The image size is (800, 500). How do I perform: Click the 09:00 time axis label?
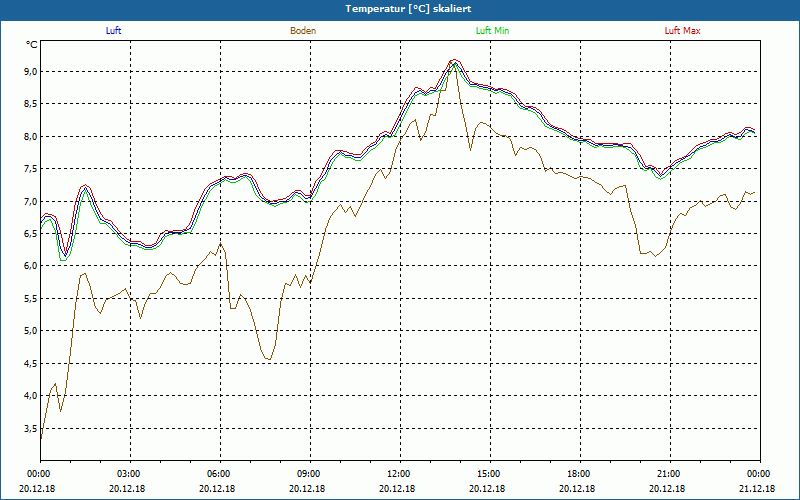(x=310, y=474)
